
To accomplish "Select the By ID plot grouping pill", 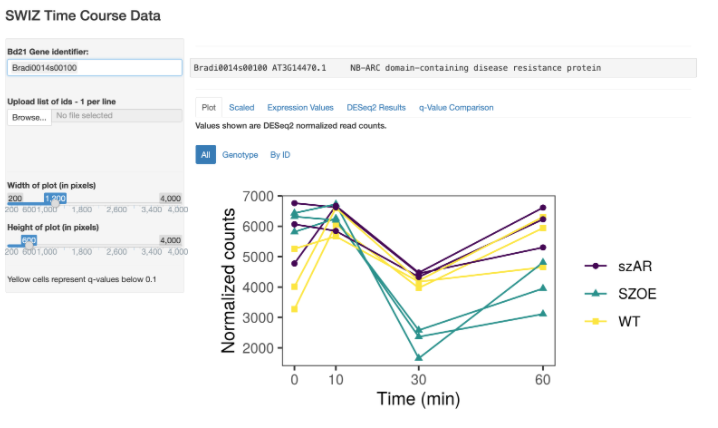I will tap(280, 155).
